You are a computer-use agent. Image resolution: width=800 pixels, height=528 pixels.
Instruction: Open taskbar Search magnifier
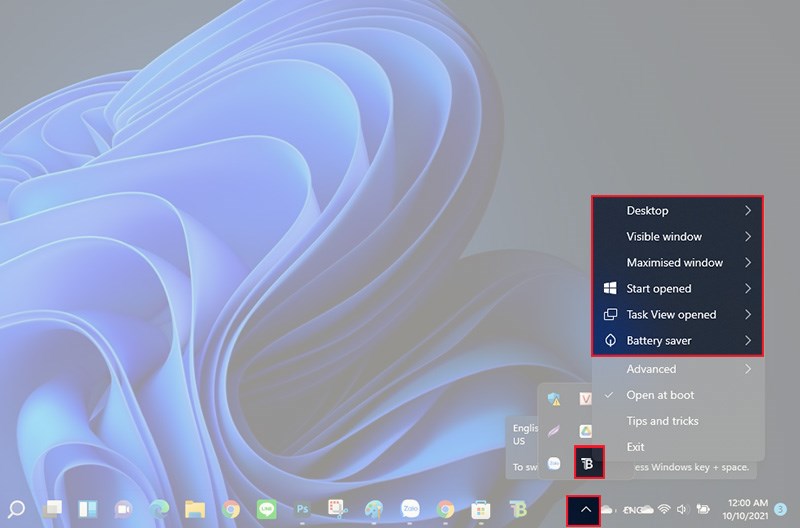[16, 509]
